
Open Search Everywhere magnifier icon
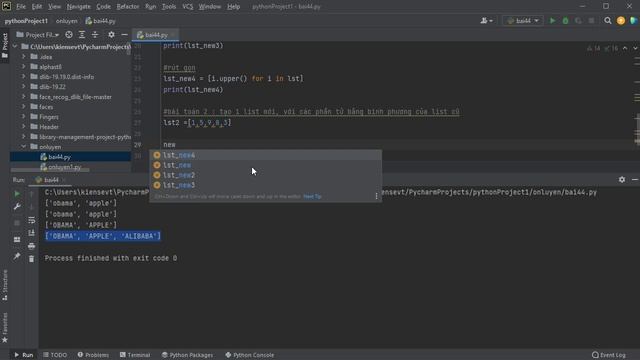pyautogui.click(x=608, y=20)
